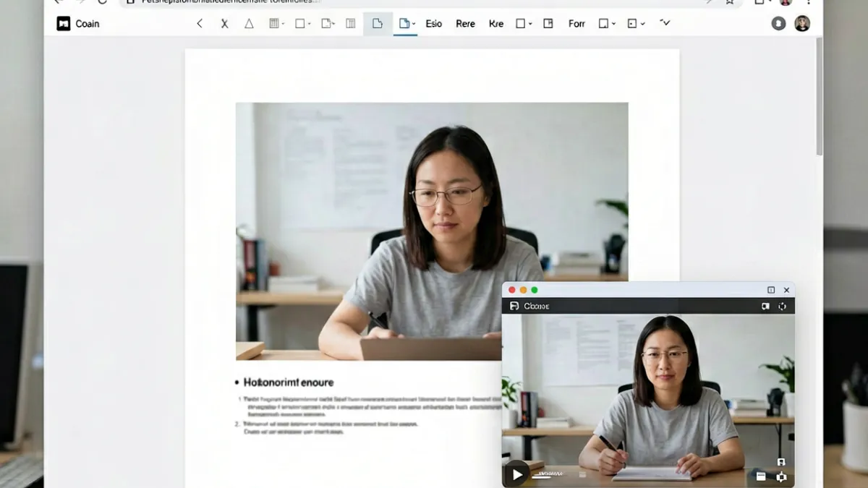Open the square dropdown after Forr
Image resolution: width=868 pixels, height=488 pixels.
point(607,24)
